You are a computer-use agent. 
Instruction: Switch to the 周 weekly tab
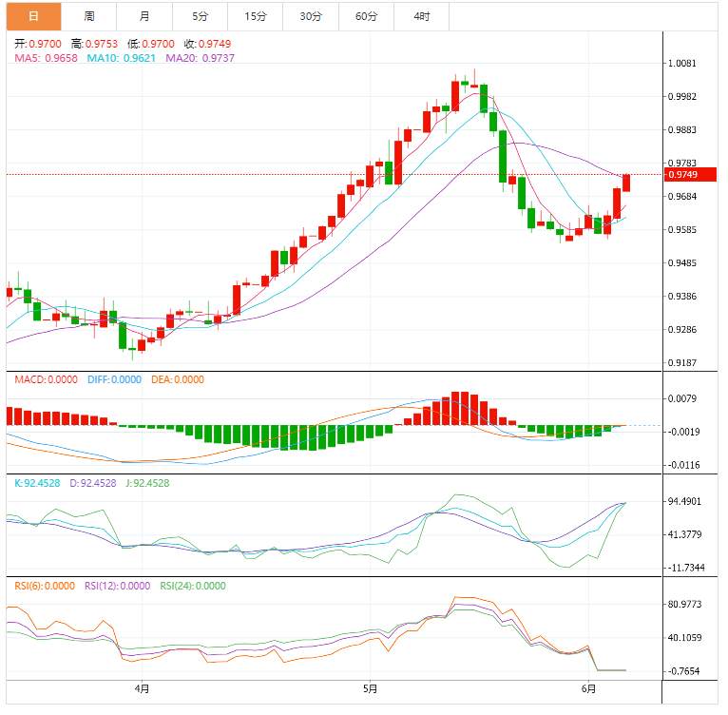pos(88,16)
